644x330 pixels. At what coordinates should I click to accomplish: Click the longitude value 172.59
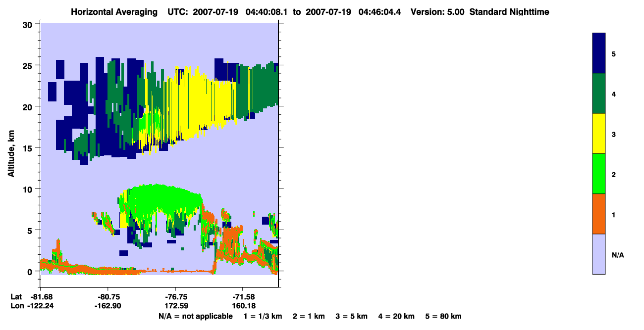click(175, 306)
